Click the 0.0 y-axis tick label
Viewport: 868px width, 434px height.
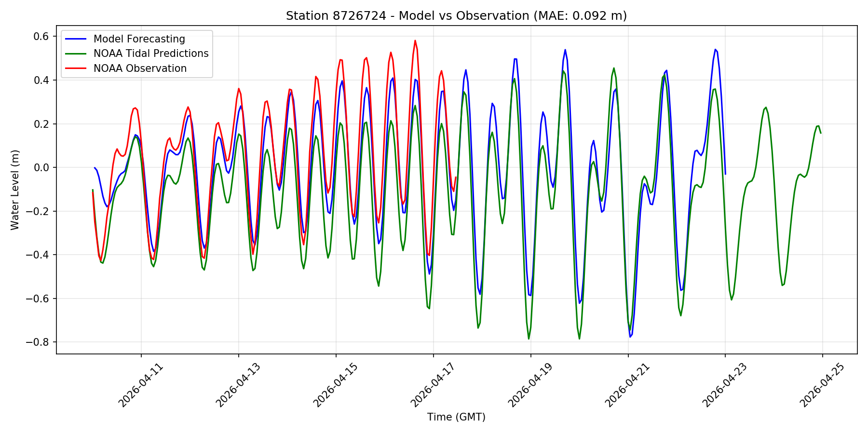(x=41, y=168)
